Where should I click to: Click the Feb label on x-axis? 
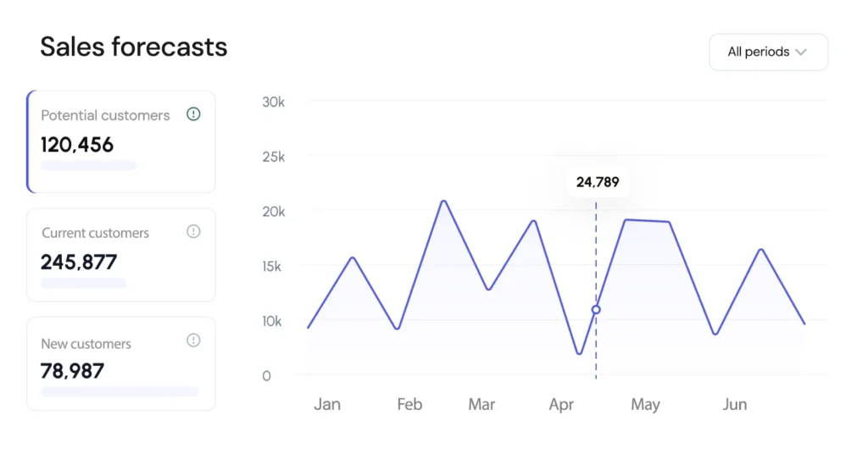(x=409, y=405)
